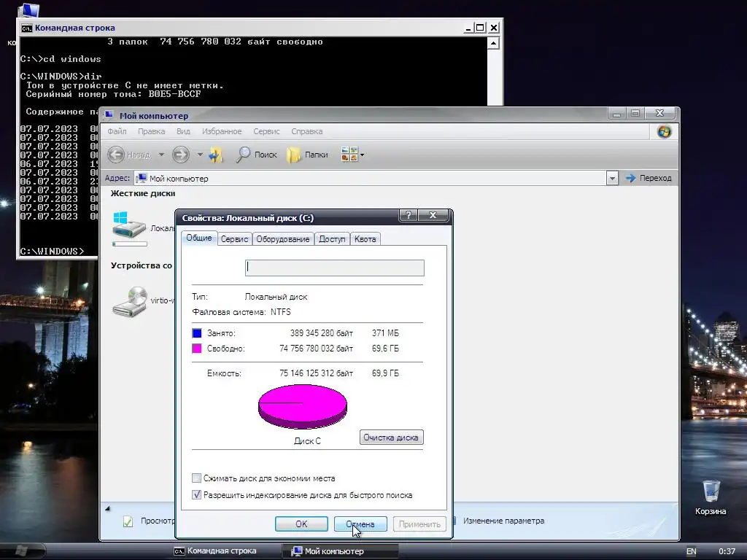Click the disk usage pie chart
Screen dimensions: 747x560
click(x=303, y=407)
